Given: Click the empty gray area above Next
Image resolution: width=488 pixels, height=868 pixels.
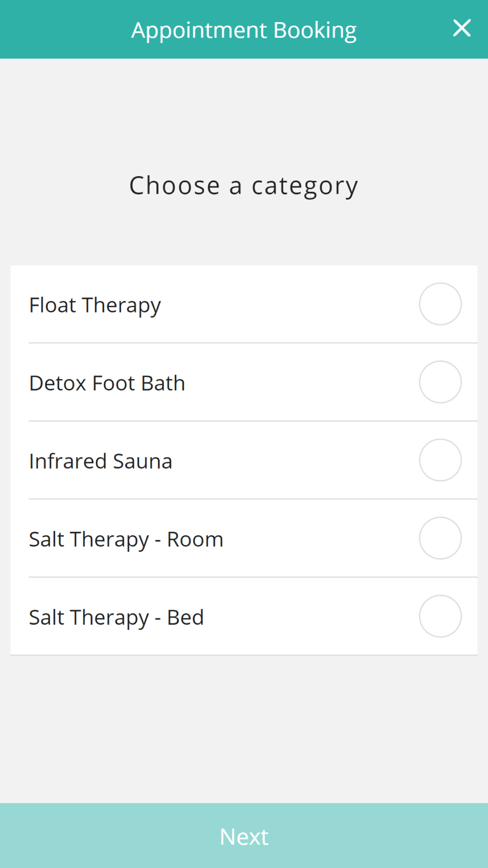Looking at the screenshot, I should pyautogui.click(x=244, y=729).
